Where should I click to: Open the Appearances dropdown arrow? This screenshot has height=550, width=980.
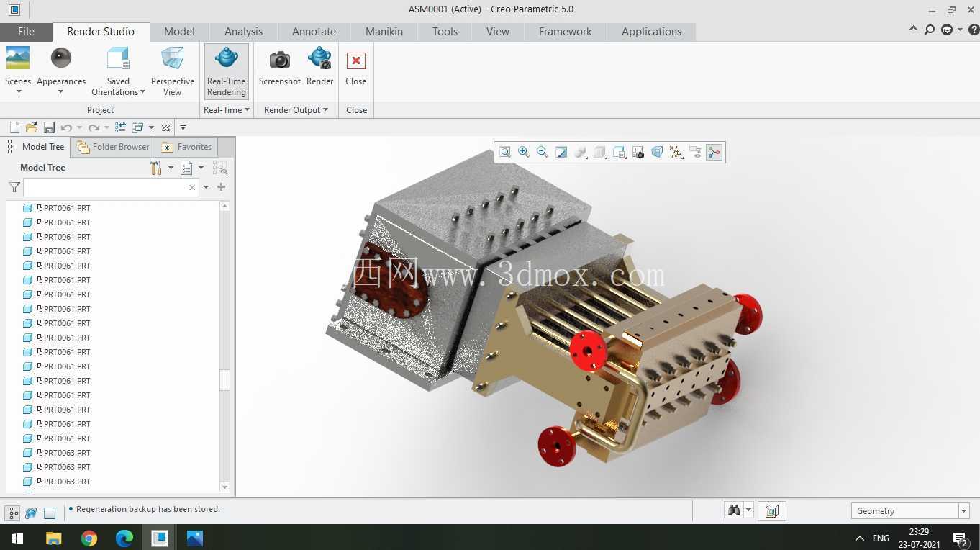pos(61,92)
